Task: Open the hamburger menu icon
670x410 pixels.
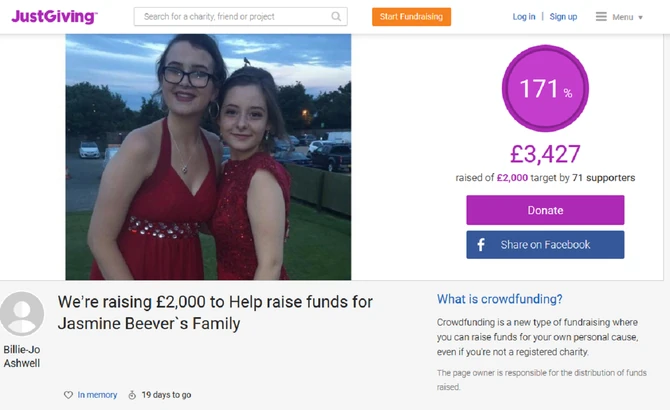Action: click(x=601, y=17)
